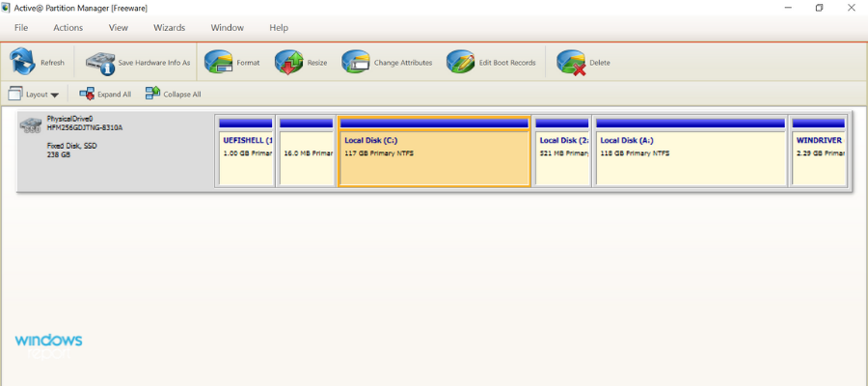
Task: Click the Save Hardware Info As label
Action: 154,63
